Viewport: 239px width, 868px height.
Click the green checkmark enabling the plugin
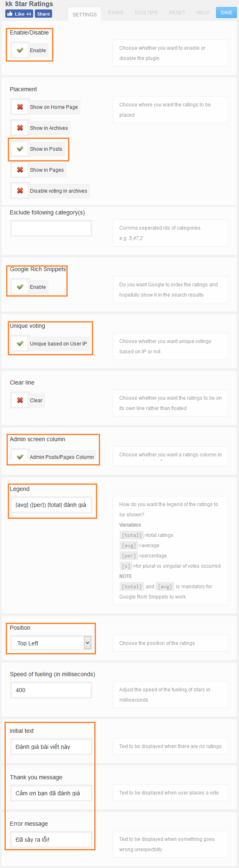point(19,50)
